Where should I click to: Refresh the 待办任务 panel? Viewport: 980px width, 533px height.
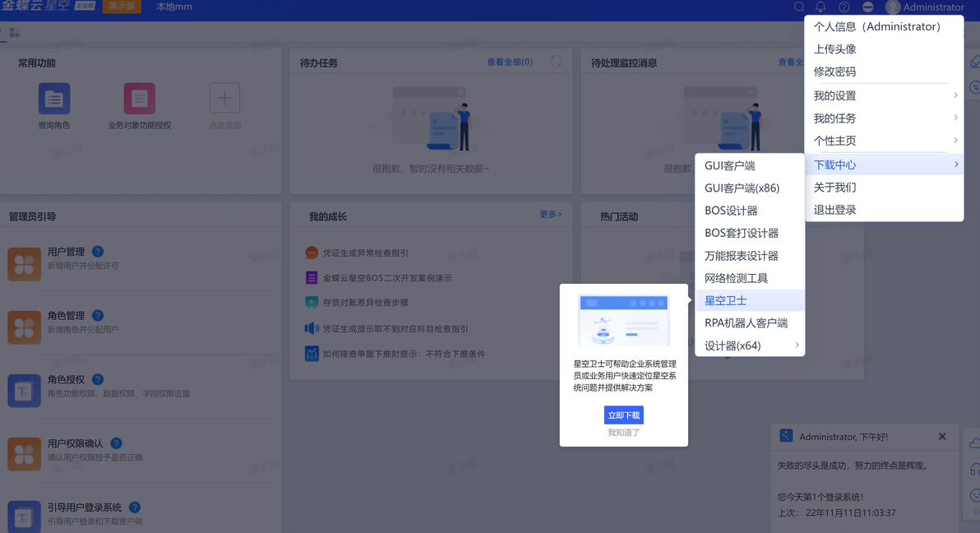tap(556, 62)
